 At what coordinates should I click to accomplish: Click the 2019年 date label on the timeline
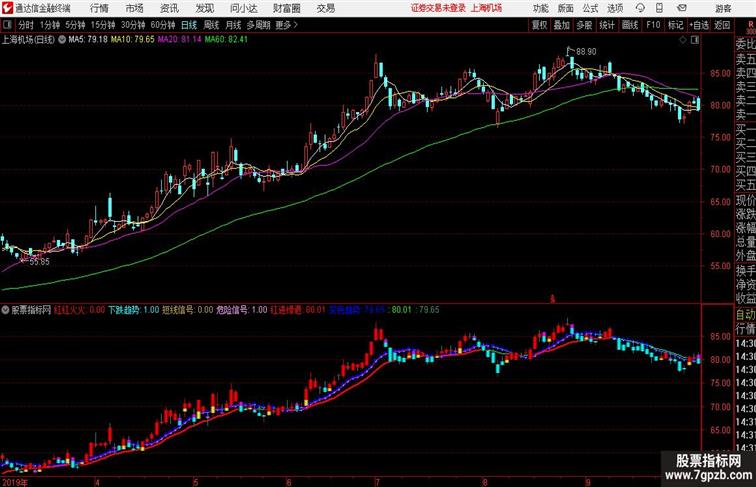pyautogui.click(x=14, y=482)
